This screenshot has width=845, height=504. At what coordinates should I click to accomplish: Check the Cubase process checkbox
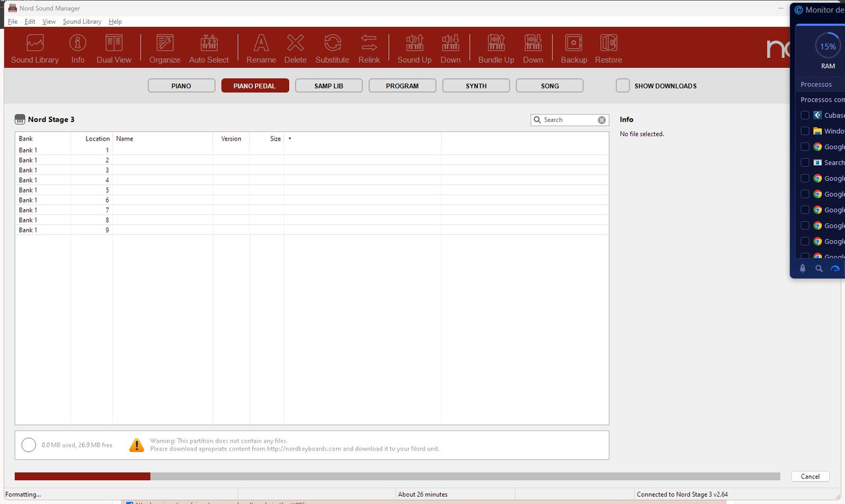pos(805,115)
